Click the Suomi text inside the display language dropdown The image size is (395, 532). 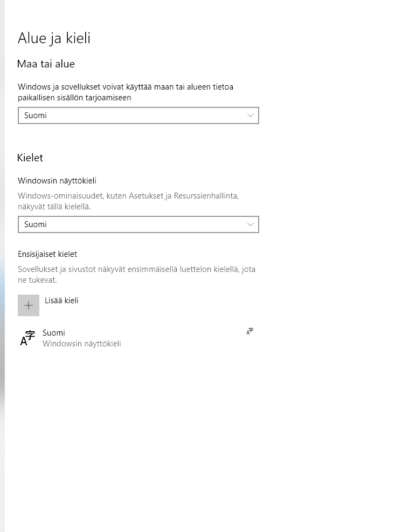tap(36, 224)
